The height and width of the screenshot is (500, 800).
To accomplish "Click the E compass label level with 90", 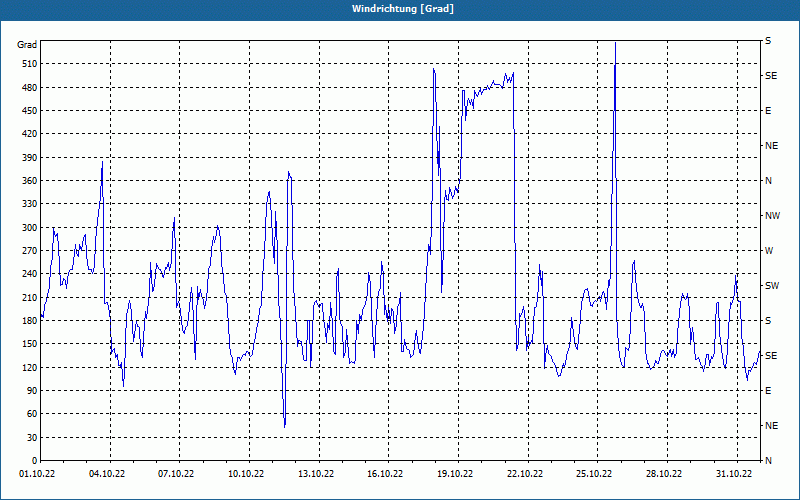I will [x=768, y=391].
